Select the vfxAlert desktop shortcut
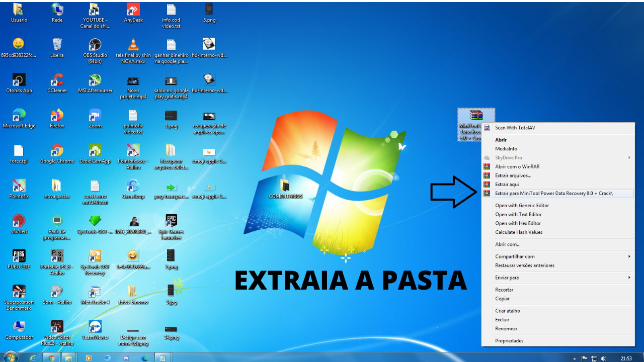The width and height of the screenshot is (644, 362). [x=19, y=224]
